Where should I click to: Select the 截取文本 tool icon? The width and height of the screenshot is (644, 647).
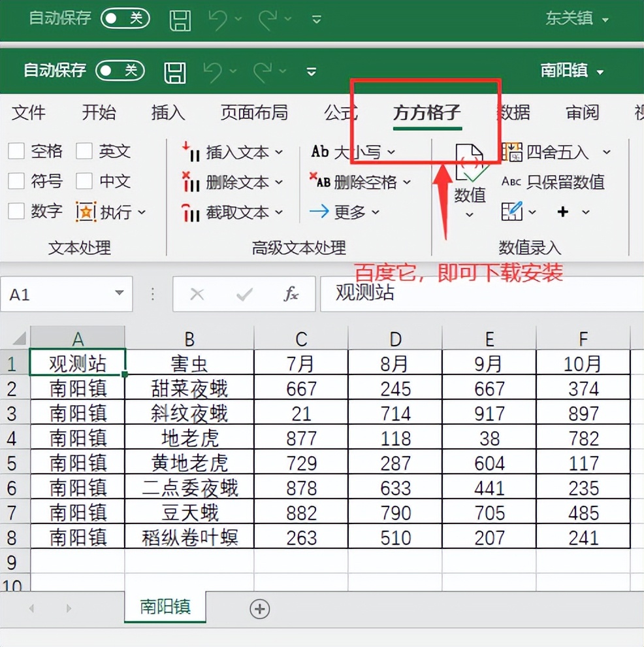coord(191,212)
